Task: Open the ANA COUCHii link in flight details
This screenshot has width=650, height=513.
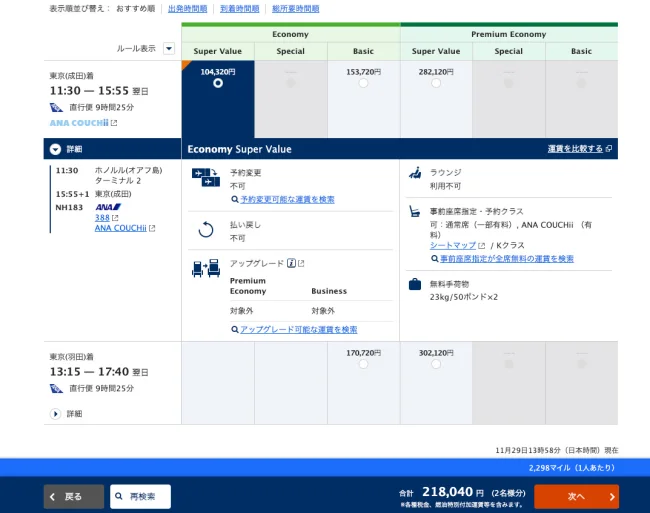Action: click(121, 228)
